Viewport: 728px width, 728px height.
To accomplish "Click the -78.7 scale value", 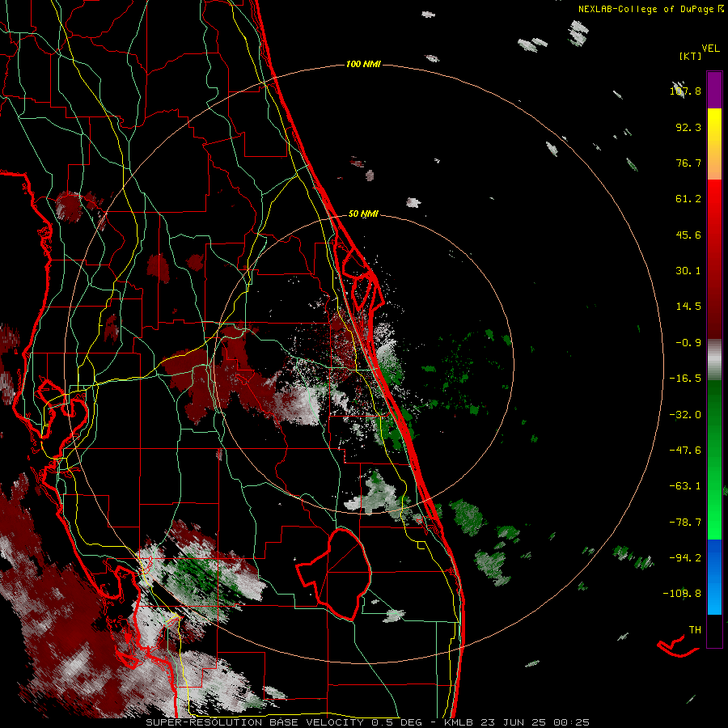I will [685, 523].
